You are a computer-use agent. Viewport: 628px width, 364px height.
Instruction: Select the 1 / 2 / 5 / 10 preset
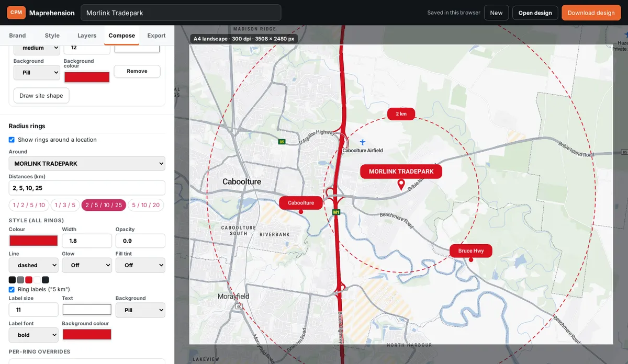click(x=29, y=205)
